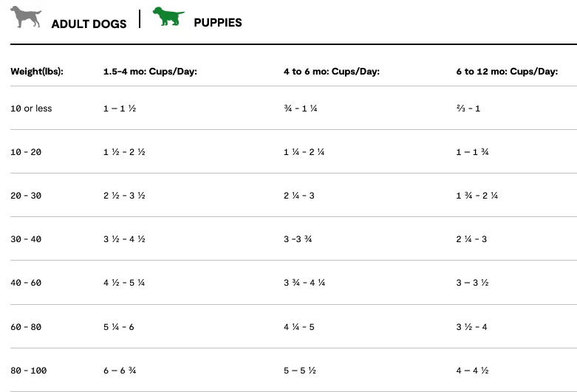
Task: Click the 6 – 6 ¾ cups cell
Action: (x=120, y=371)
